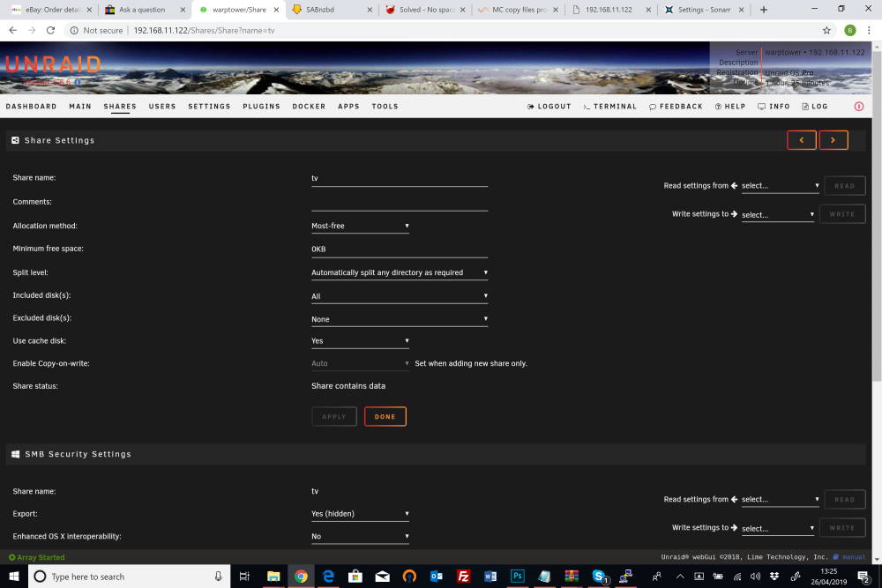Screen dimensions: 882x588
Task: Open Microsoft Store from taskbar
Action: point(355,577)
